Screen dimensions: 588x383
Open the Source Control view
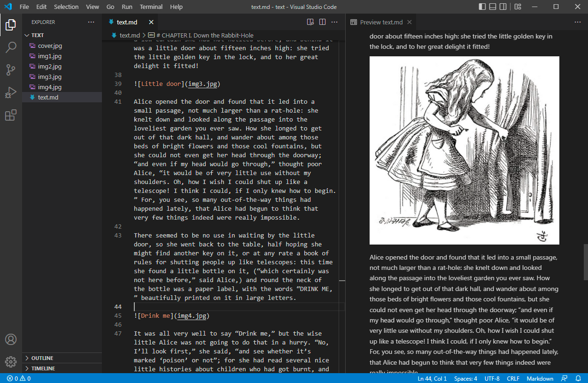pyautogui.click(x=11, y=70)
